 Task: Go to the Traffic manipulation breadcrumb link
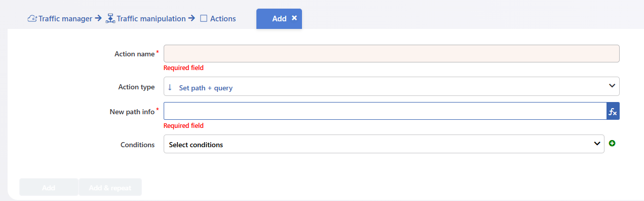point(151,19)
